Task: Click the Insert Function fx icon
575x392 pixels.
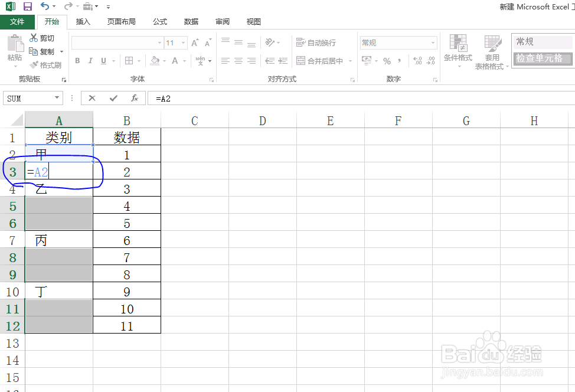Action: (135, 98)
